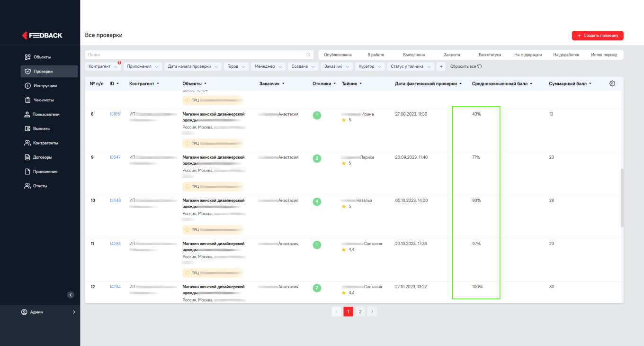
Task: Sort by Контрагент column header
Action: 144,84
